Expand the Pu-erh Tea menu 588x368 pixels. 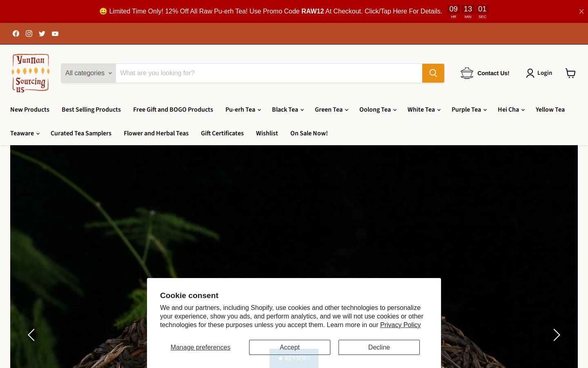(243, 110)
